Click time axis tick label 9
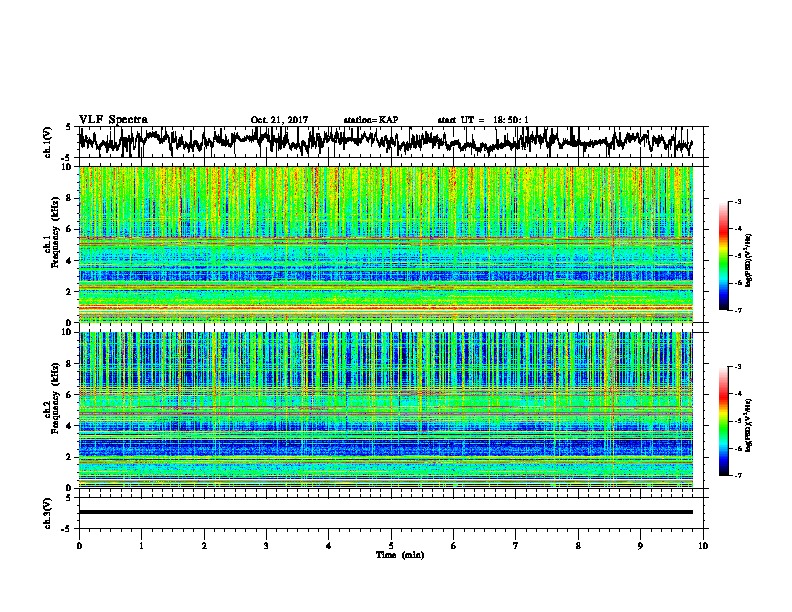 pyautogui.click(x=640, y=546)
